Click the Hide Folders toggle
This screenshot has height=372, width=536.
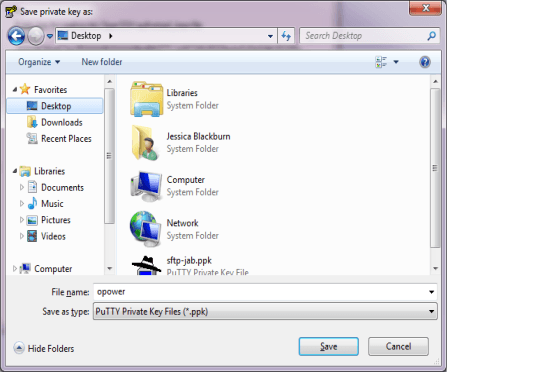point(44,348)
